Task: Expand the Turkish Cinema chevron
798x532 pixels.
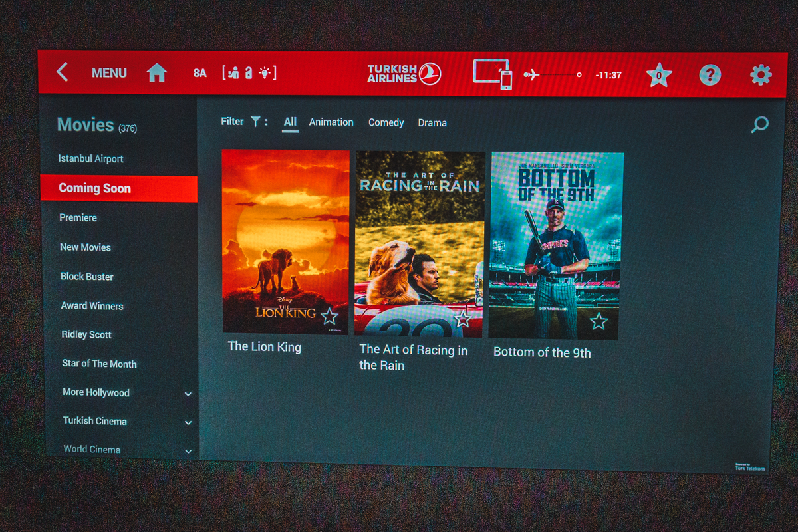Action: click(x=188, y=422)
